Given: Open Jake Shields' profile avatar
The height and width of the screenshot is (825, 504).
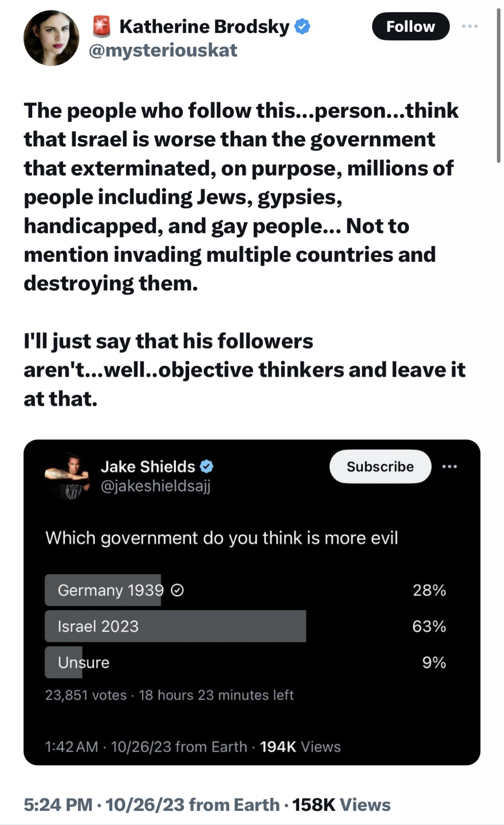Looking at the screenshot, I should (67, 476).
